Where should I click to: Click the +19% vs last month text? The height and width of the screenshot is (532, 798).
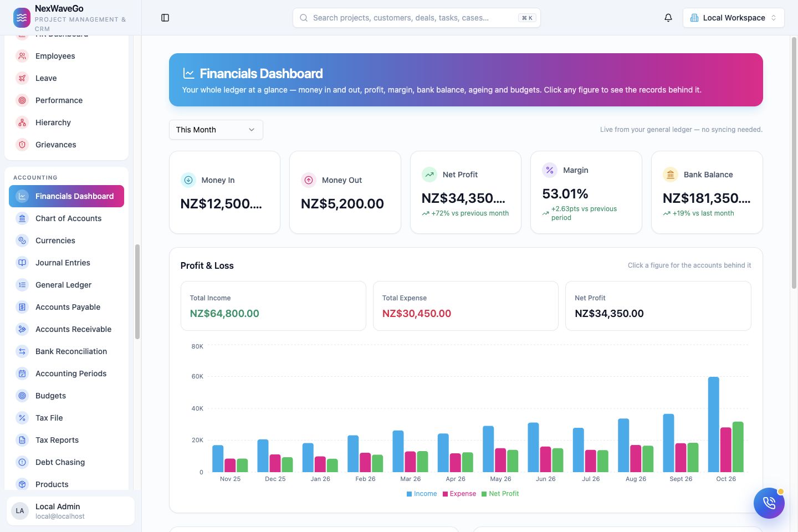click(703, 213)
